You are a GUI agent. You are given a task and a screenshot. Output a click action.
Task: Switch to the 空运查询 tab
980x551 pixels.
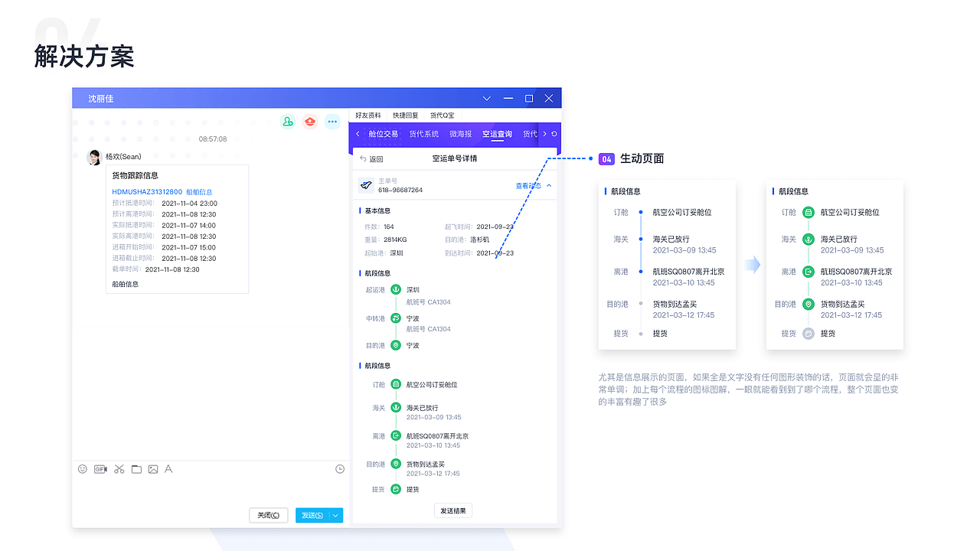(497, 134)
